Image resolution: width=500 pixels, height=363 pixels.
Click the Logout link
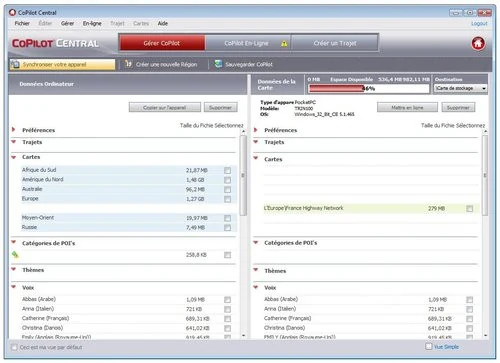pyautogui.click(x=479, y=24)
